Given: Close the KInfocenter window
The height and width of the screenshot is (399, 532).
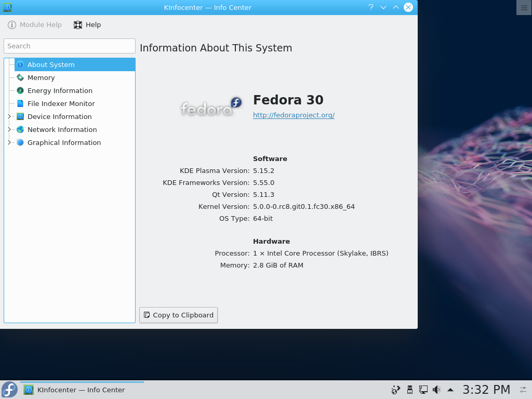Looking at the screenshot, I should coord(408,7).
